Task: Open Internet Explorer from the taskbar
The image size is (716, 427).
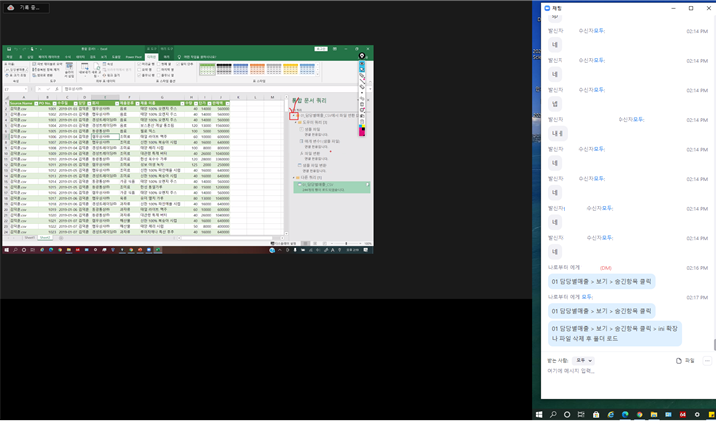Action: click(610, 414)
